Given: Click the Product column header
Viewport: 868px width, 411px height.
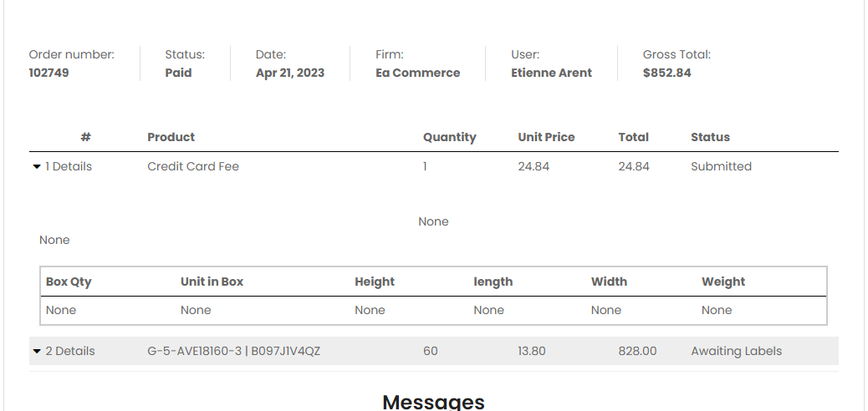Looking at the screenshot, I should 171,137.
